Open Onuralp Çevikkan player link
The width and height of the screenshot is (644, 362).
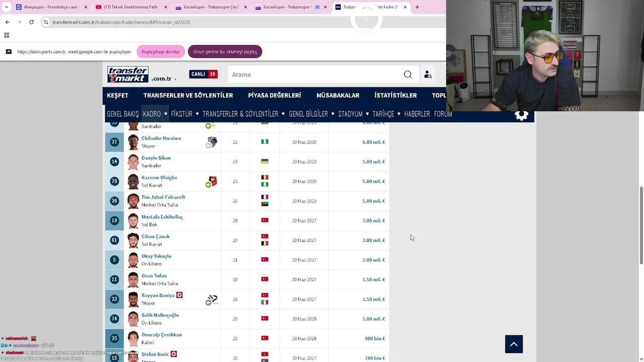[162, 335]
